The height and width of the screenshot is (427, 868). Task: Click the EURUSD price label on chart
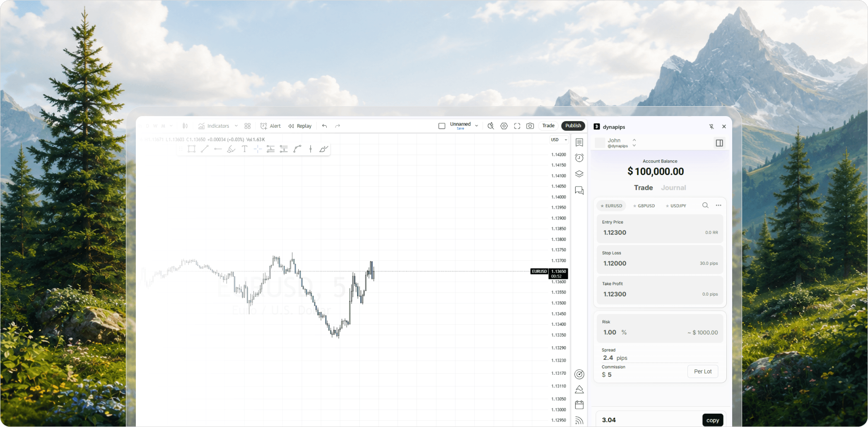[x=539, y=272]
